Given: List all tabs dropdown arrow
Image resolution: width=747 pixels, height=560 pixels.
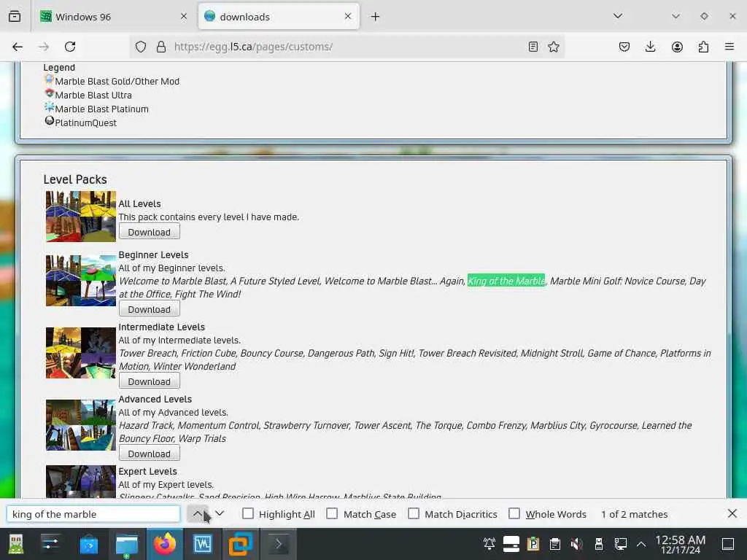Looking at the screenshot, I should click(x=618, y=16).
